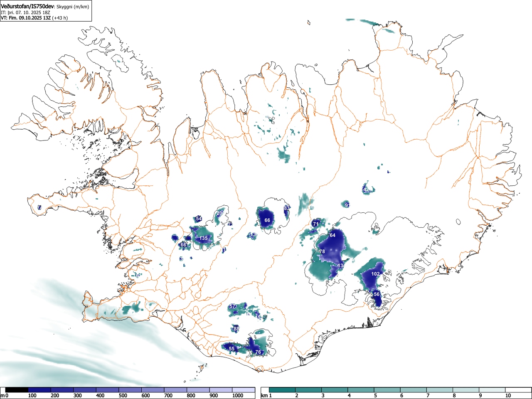Click the '1000' tick label in the meter legend

point(238,396)
